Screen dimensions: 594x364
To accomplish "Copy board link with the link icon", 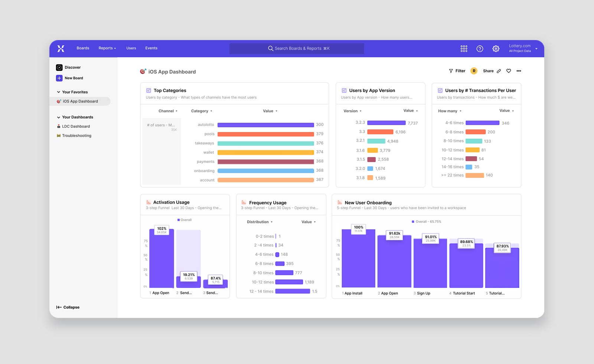I will point(499,71).
